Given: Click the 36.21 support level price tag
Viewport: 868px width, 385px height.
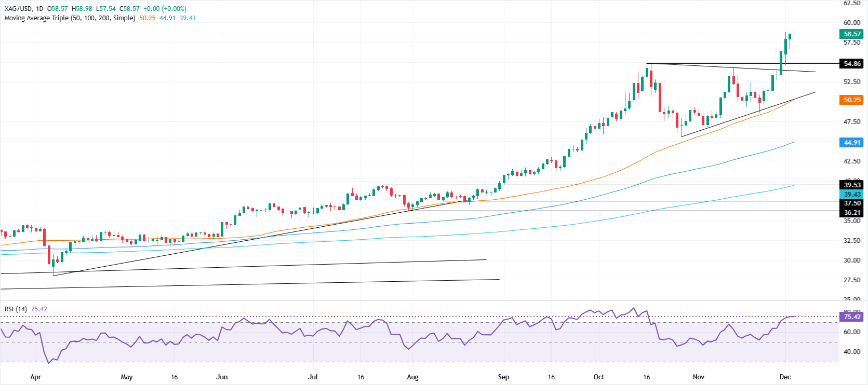Looking at the screenshot, I should click(x=852, y=212).
